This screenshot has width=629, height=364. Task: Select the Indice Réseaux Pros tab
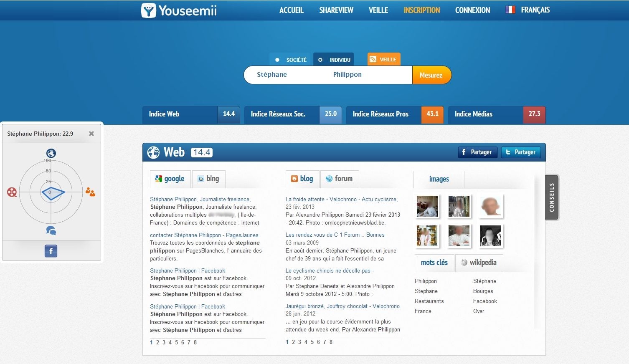click(x=395, y=114)
